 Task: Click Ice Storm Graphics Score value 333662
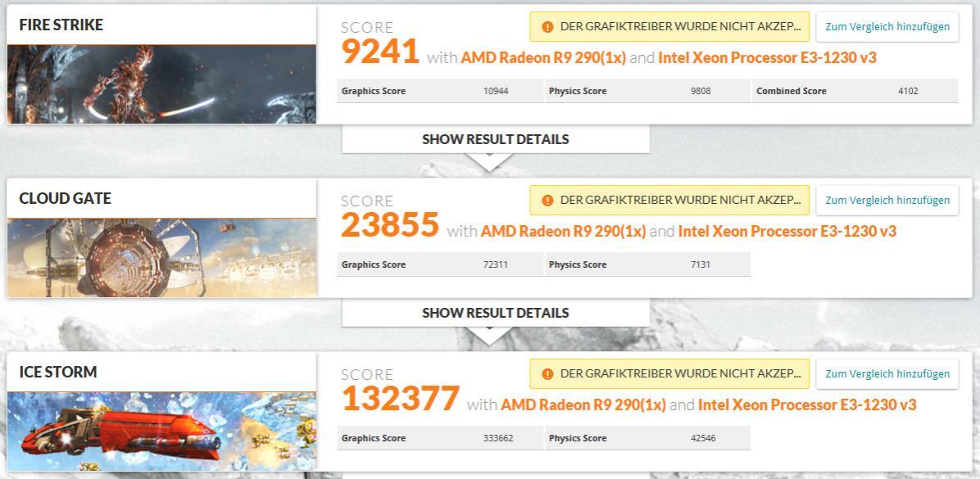point(498,438)
